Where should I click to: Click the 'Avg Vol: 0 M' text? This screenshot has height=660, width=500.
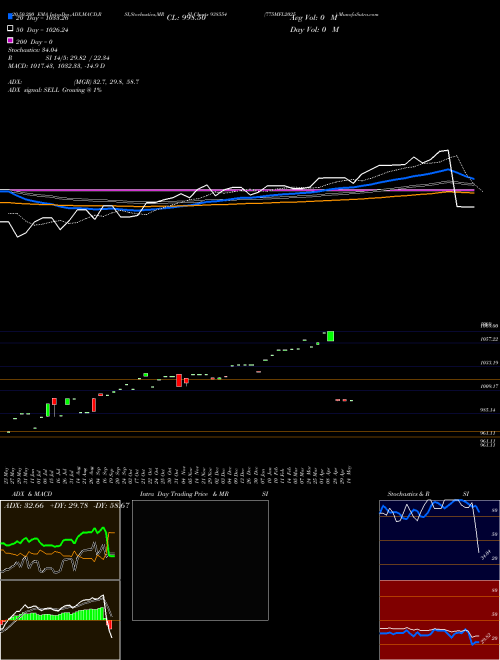tap(314, 18)
